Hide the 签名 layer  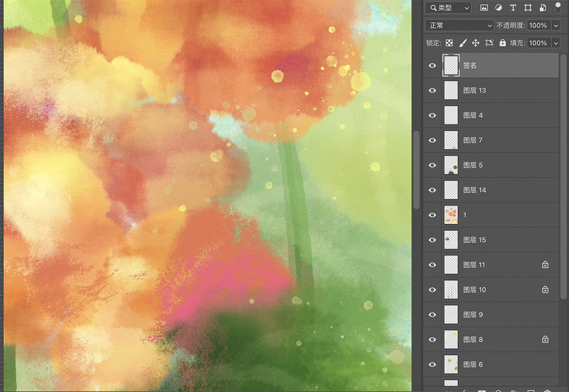(432, 65)
